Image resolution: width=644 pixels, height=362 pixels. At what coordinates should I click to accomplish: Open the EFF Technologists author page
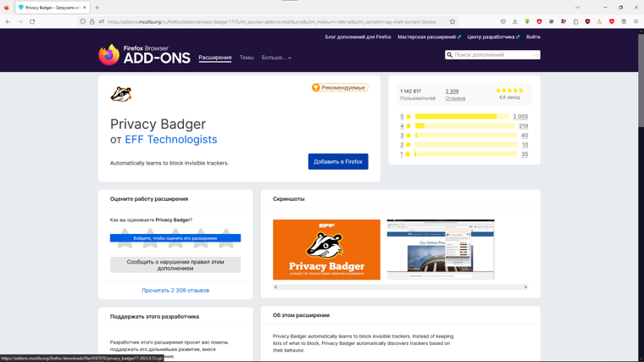pos(171,140)
